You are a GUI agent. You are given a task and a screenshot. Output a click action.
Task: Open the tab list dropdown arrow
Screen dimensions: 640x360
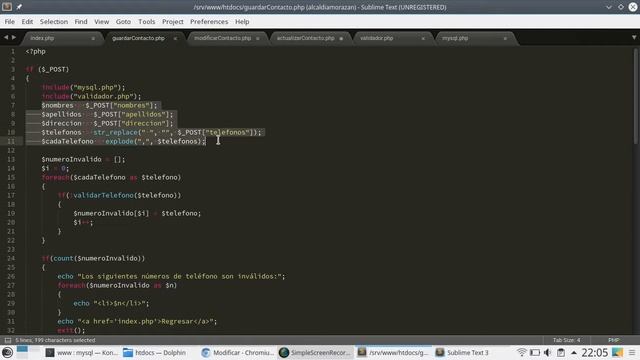(634, 38)
